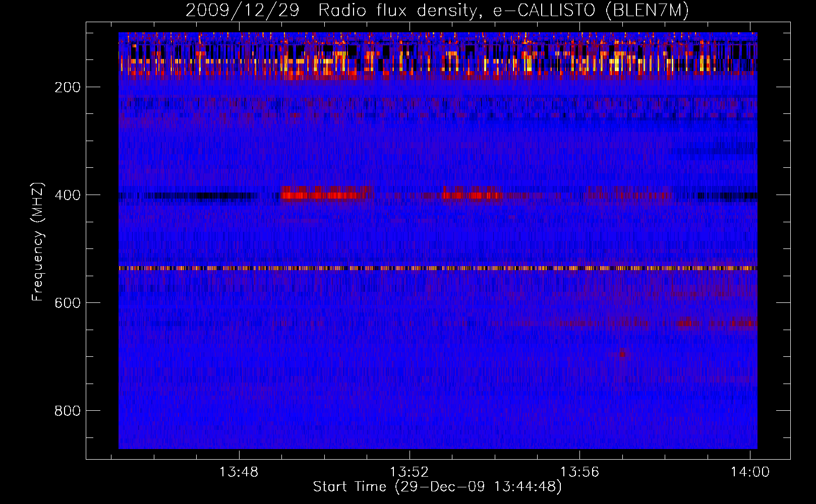This screenshot has height=504, width=816.
Task: Click the 13:48 time tick label
Action: tap(239, 472)
